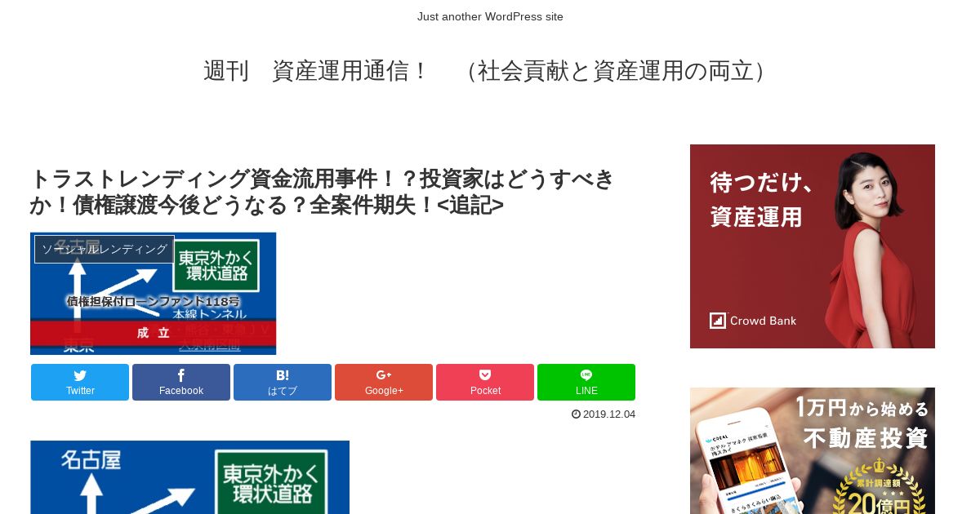Image resolution: width=980 pixels, height=514 pixels.
Task: Click the Google+ G+ icon
Action: pos(384,375)
